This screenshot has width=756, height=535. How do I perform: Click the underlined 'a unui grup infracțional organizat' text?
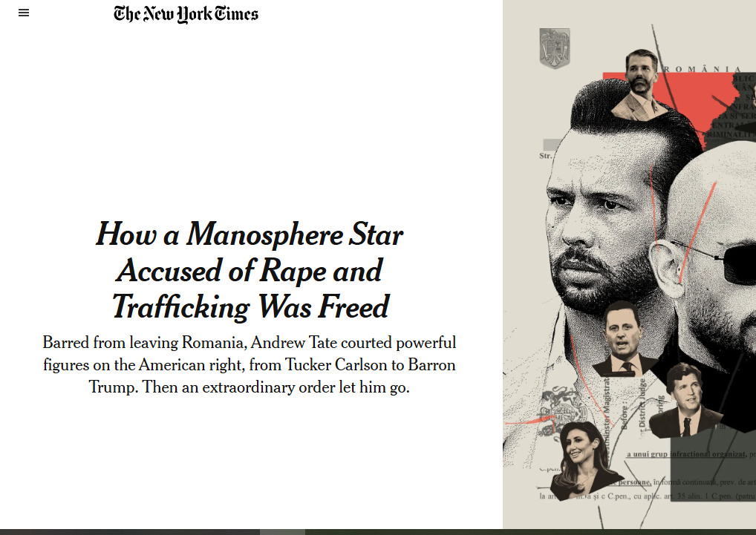685,454
